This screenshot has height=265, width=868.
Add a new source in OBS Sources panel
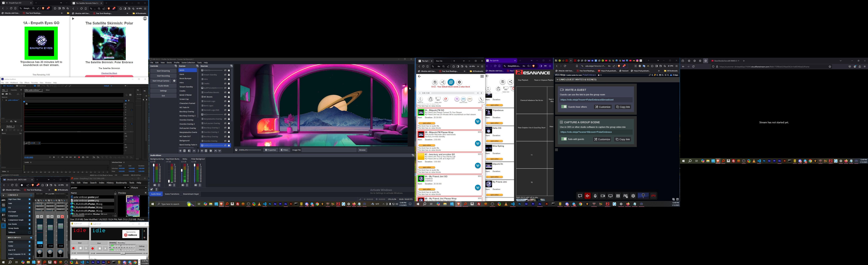202,151
